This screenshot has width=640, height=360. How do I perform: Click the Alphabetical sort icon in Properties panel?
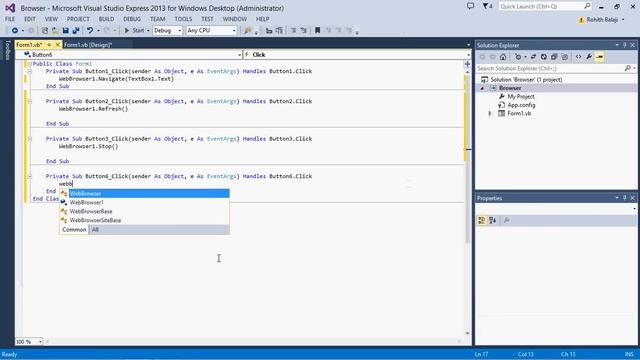click(x=493, y=220)
